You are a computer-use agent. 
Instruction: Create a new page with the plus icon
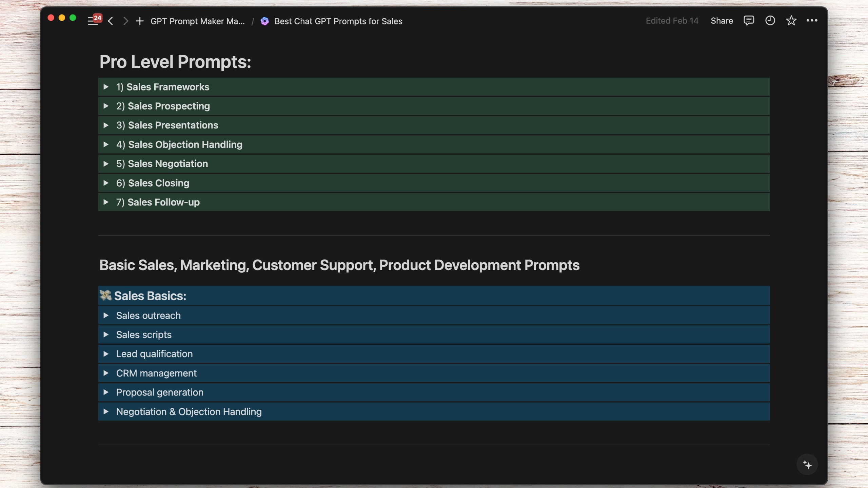tap(140, 21)
